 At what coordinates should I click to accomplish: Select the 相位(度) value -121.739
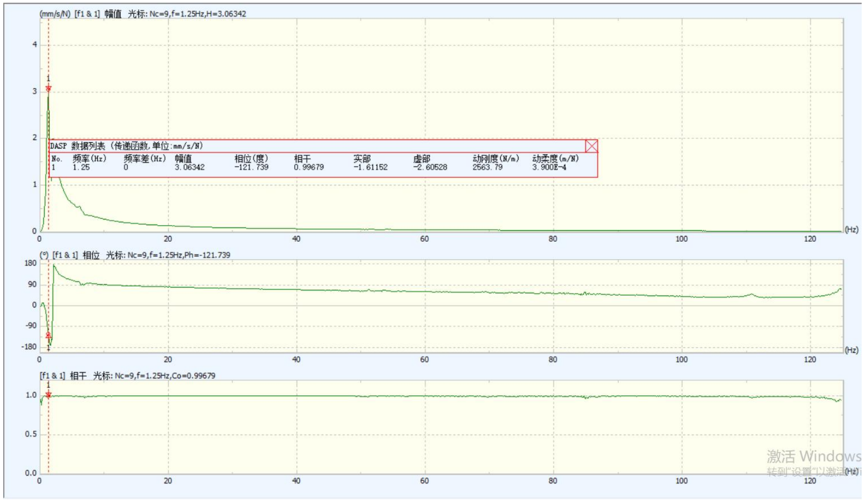pos(251,167)
